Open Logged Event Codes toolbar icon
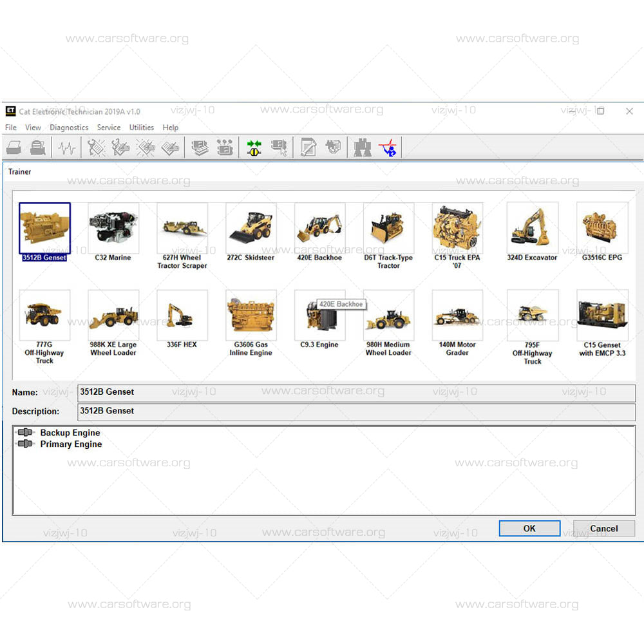The width and height of the screenshot is (644, 644). (170, 147)
